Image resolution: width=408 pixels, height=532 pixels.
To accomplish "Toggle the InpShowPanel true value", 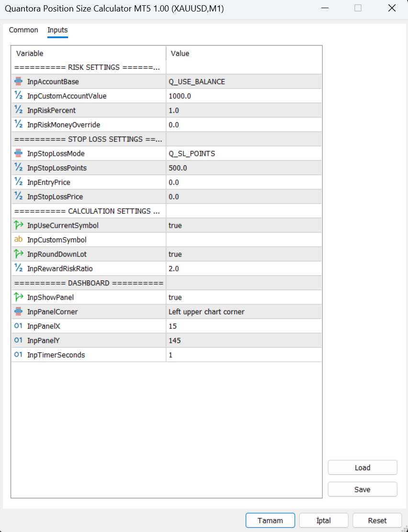I will tap(244, 297).
